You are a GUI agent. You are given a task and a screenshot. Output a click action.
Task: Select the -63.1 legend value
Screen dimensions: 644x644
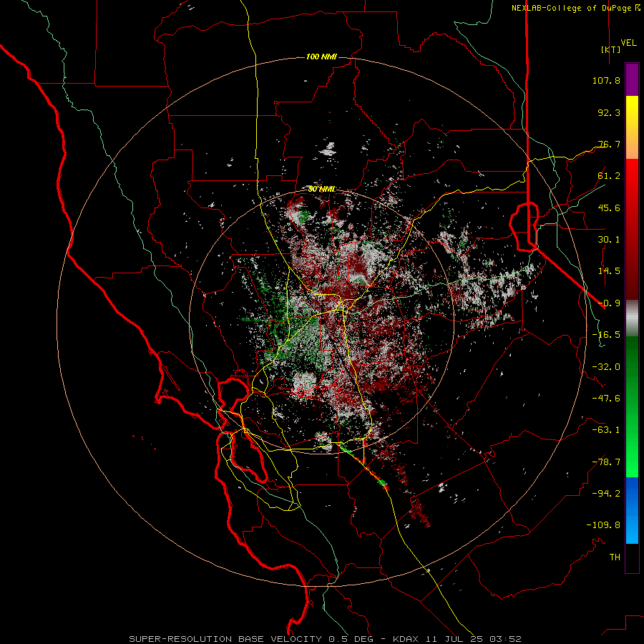click(x=606, y=430)
